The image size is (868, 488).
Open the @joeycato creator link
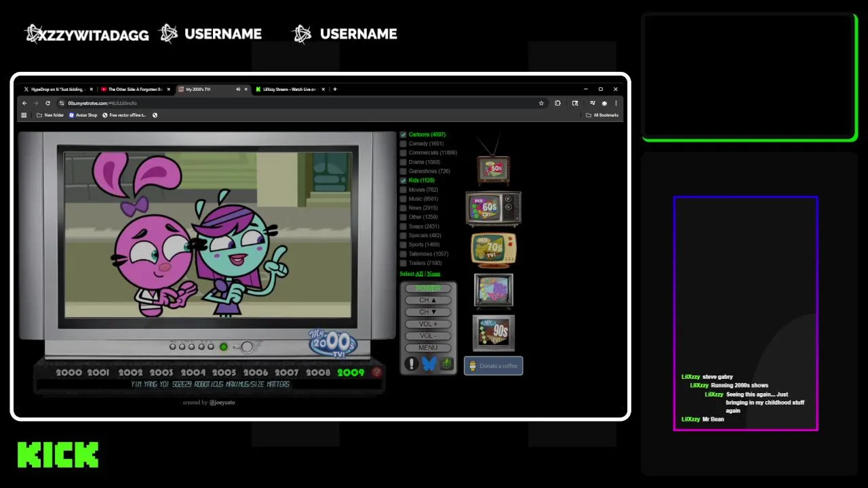pyautogui.click(x=222, y=403)
